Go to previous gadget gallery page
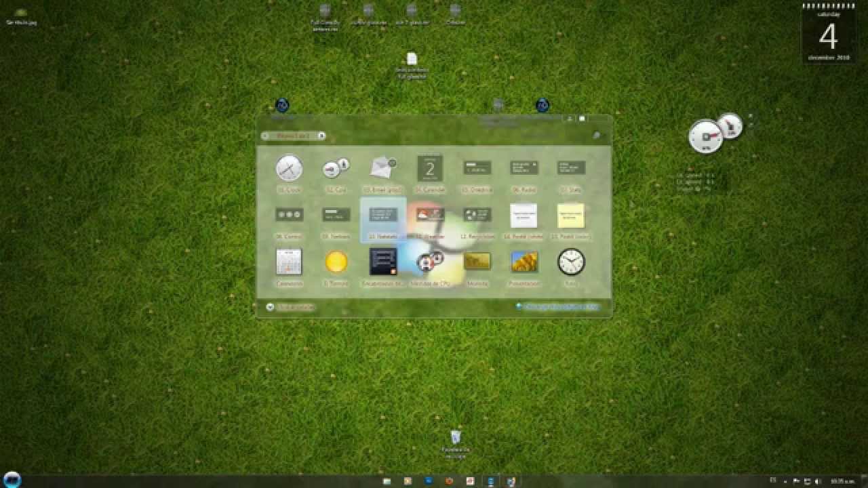 click(x=264, y=136)
